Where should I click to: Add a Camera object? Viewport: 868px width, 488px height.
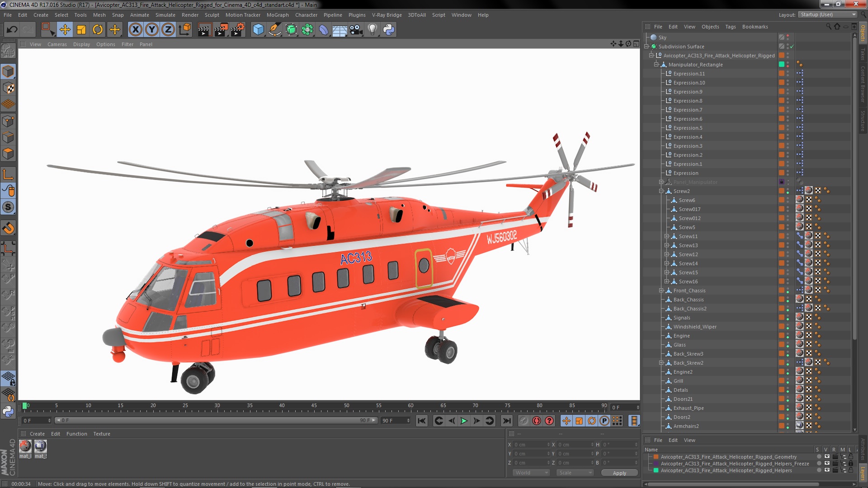(356, 30)
